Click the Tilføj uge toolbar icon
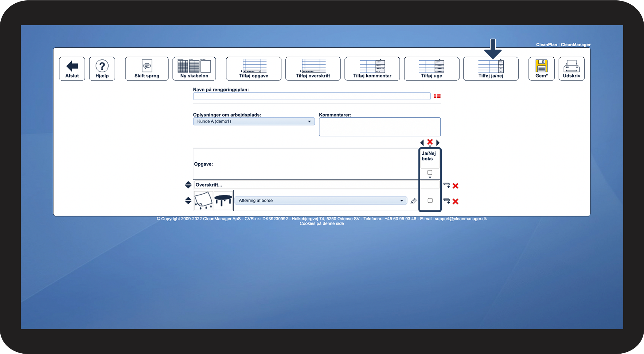 [x=431, y=69]
